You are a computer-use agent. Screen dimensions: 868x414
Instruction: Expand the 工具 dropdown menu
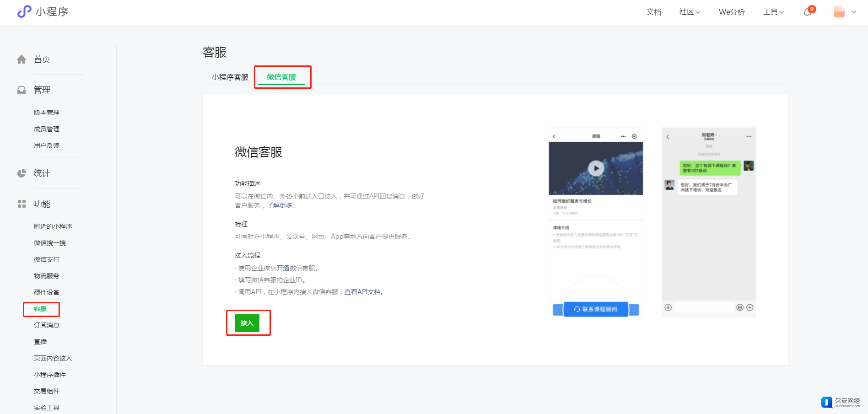point(773,12)
